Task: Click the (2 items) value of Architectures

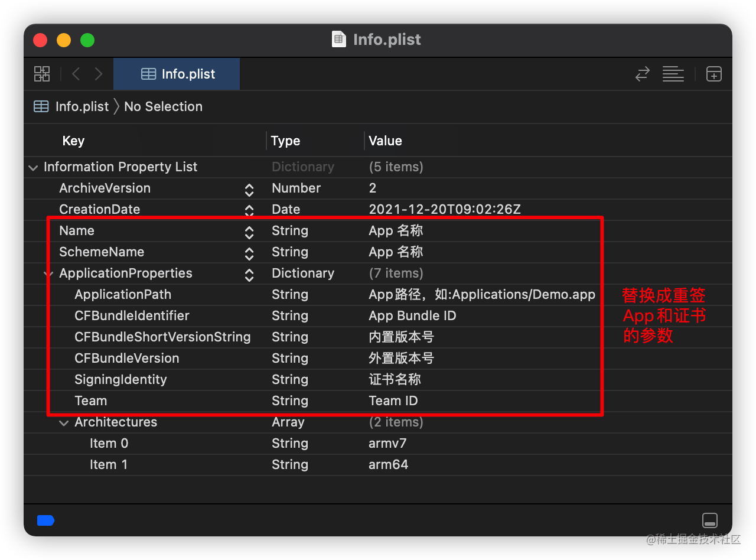Action: pos(396,422)
